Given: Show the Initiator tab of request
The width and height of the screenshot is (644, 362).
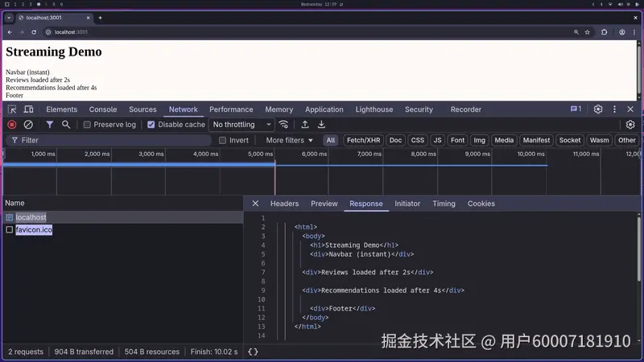Looking at the screenshot, I should tap(407, 204).
